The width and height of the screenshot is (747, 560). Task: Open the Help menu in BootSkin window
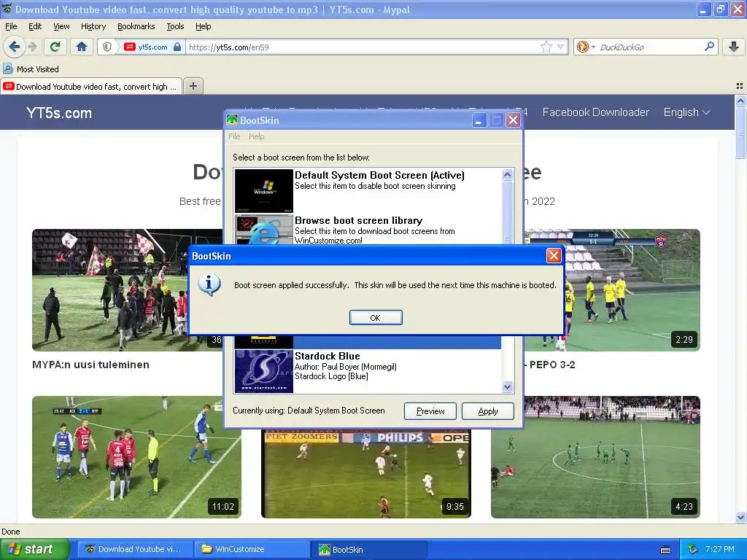tap(256, 136)
